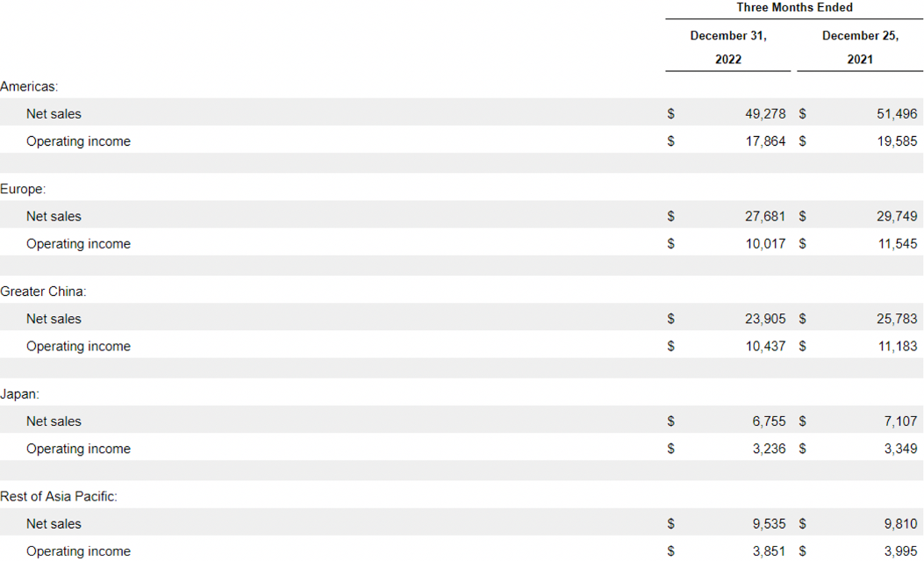The width and height of the screenshot is (924, 561).
Task: Click the Japan segment heading
Action: (x=19, y=394)
